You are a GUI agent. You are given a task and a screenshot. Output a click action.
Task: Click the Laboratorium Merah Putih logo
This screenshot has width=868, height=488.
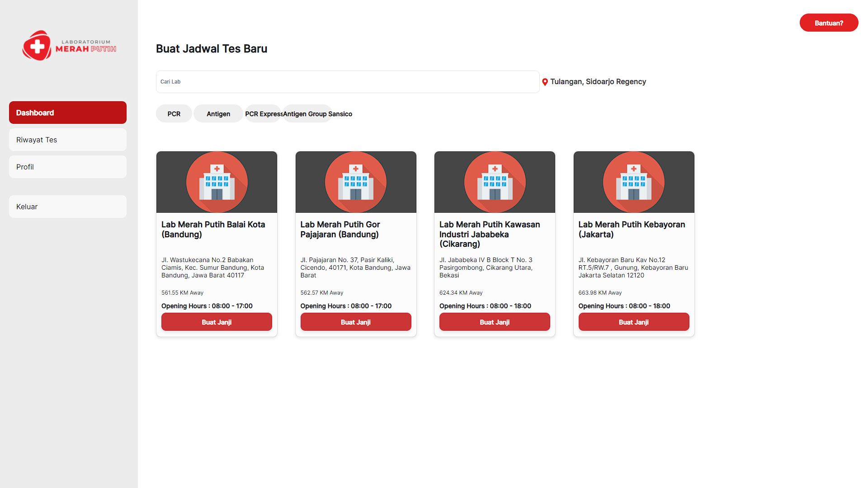[x=69, y=45]
